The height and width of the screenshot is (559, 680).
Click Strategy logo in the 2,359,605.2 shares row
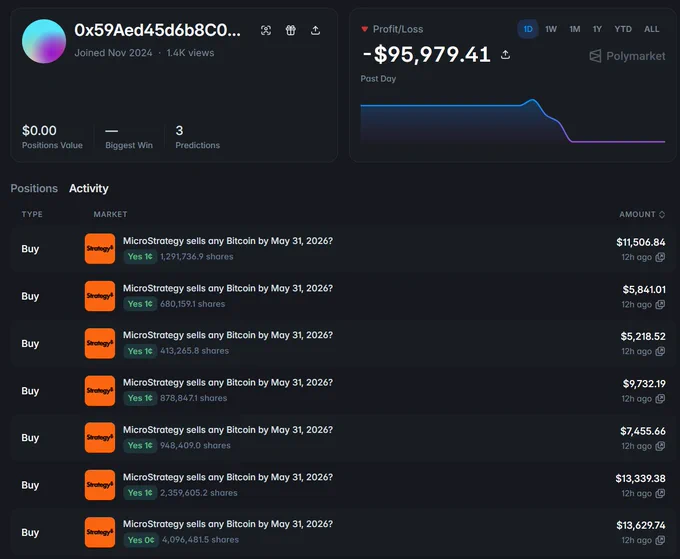point(100,485)
